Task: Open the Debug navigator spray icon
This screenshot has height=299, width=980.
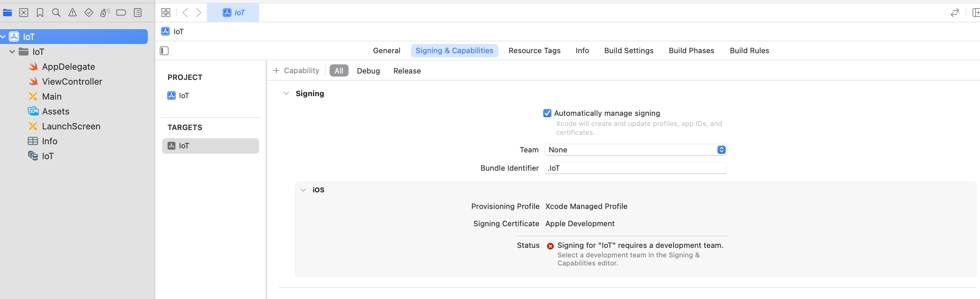Action: [x=105, y=13]
